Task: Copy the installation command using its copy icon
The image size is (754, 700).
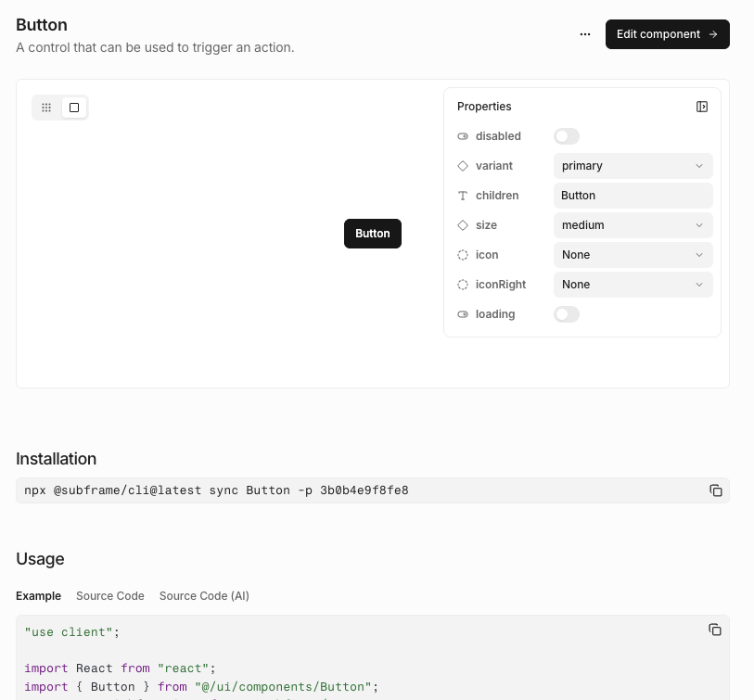Action: 716,490
